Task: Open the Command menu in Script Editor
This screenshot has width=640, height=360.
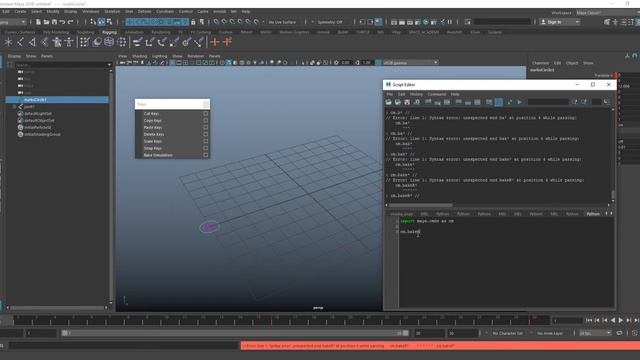Action: click(436, 94)
